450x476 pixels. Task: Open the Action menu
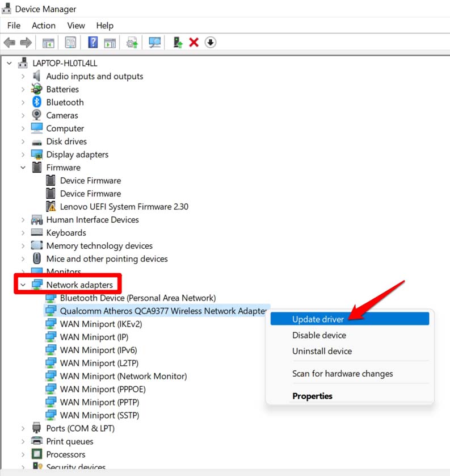point(44,26)
